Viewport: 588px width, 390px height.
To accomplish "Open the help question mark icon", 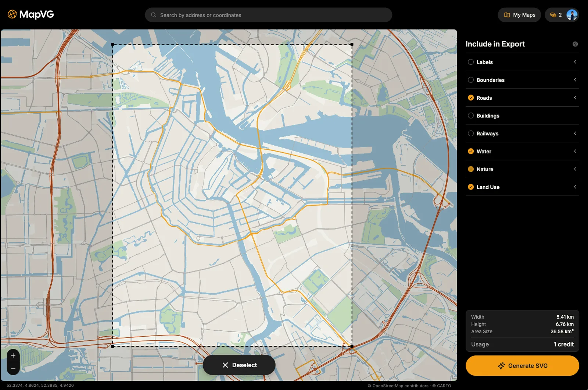I will click(x=575, y=44).
